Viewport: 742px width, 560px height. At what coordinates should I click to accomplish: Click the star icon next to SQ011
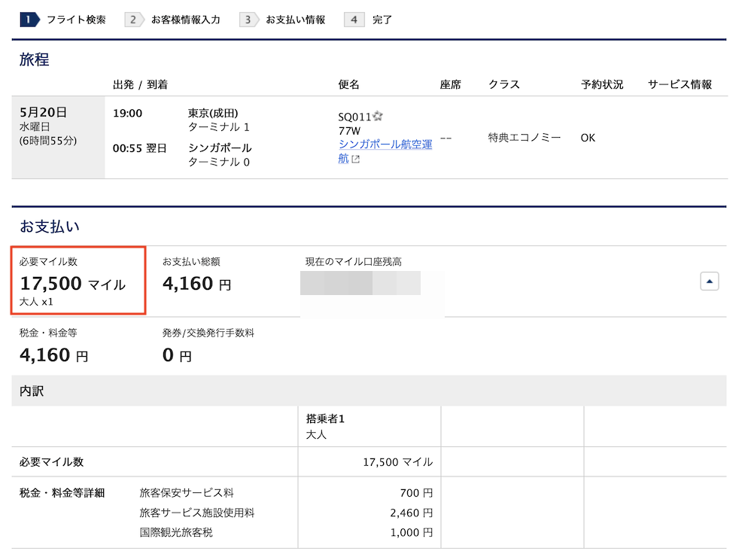pos(376,114)
